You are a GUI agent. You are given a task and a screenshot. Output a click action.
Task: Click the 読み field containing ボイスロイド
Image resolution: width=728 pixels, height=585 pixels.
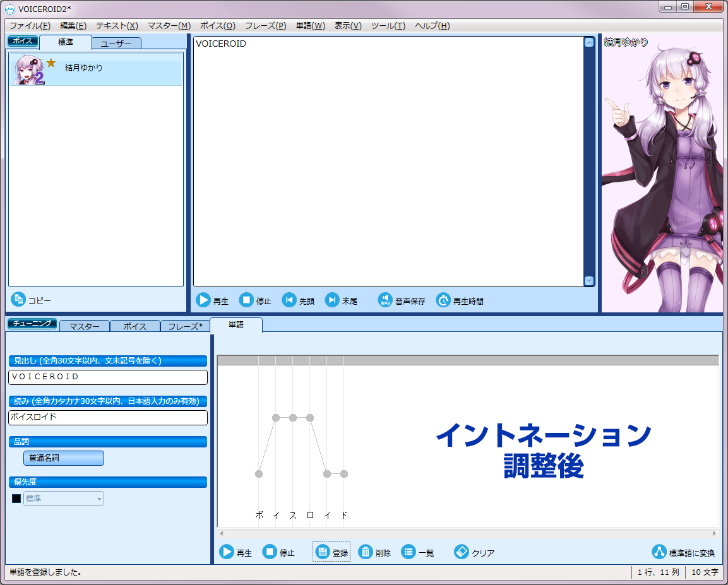point(108,417)
